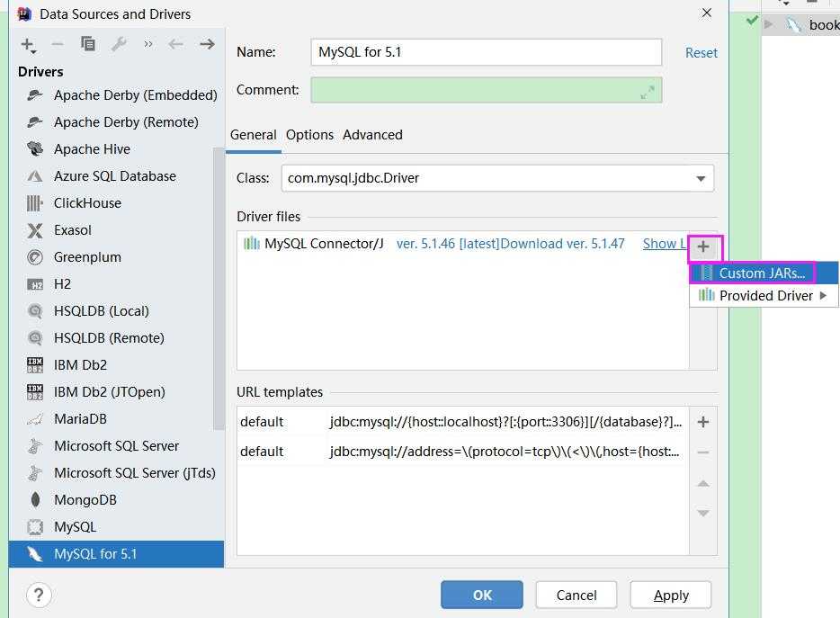840x618 pixels.
Task: Select the Microsoft SQL Server (jTds) driver
Action: 116,473
